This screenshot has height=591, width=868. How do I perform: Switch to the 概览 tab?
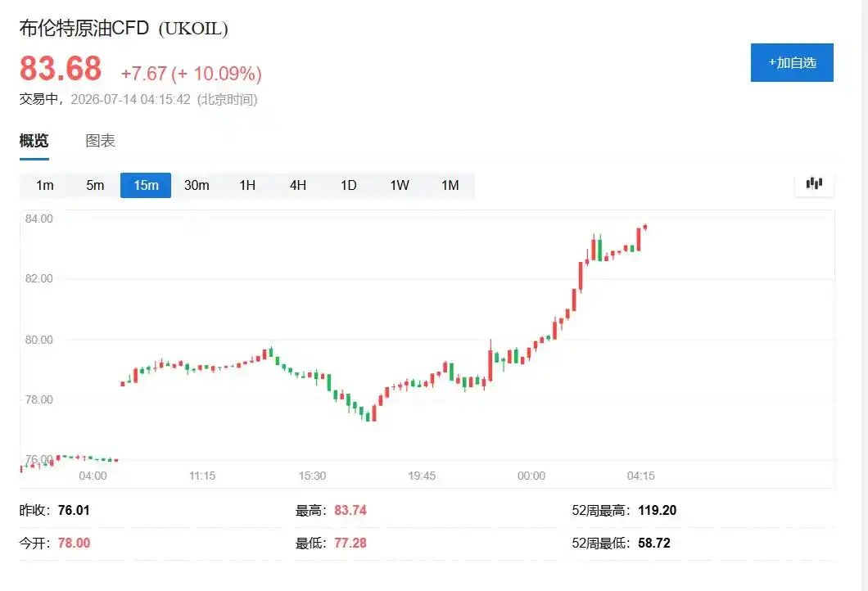pyautogui.click(x=34, y=141)
